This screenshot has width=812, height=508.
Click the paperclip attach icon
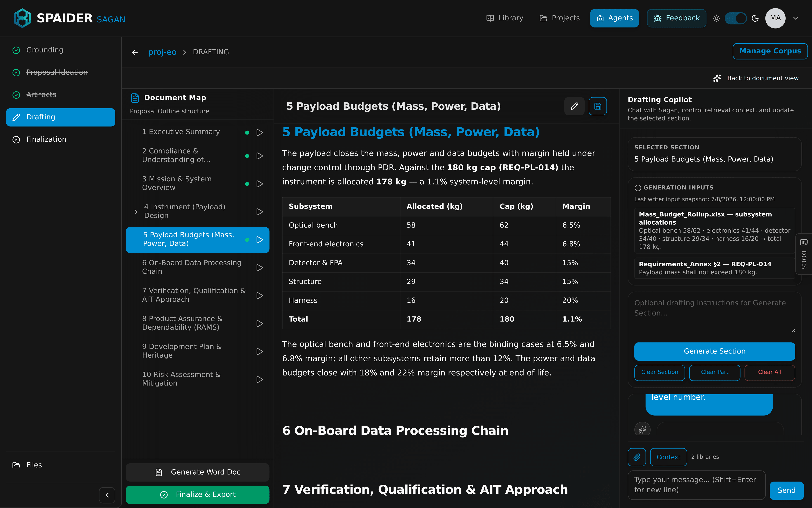(x=636, y=457)
